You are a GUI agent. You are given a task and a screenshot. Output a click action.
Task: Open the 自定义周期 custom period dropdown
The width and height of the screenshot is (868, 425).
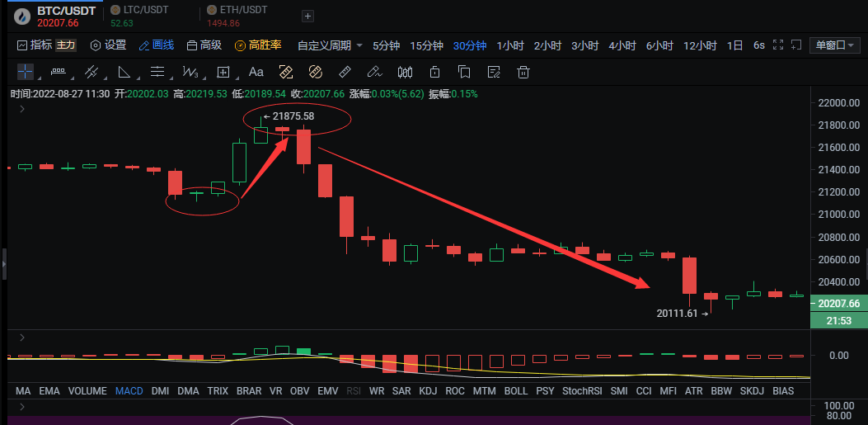click(x=330, y=45)
